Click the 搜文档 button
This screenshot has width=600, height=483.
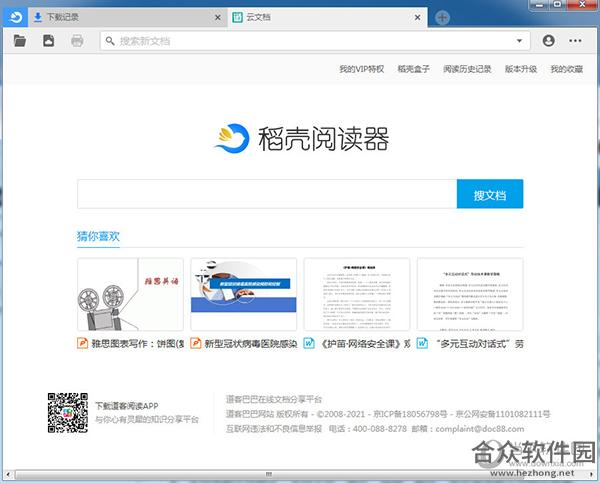click(490, 194)
